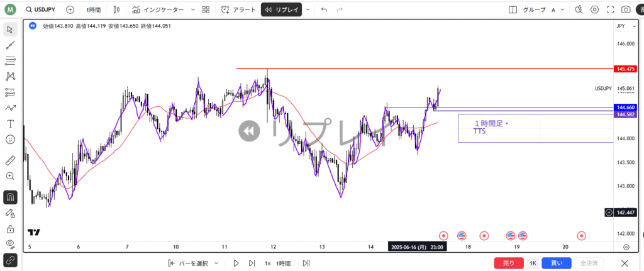Open chart settings hexagon icon
Image resolution: width=644 pixels, height=271 pixels.
[x=594, y=9]
